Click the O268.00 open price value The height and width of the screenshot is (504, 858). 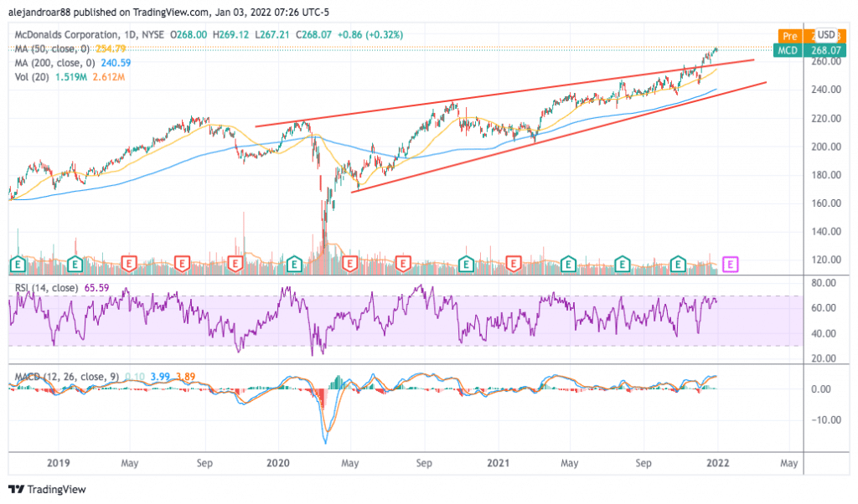click(189, 34)
